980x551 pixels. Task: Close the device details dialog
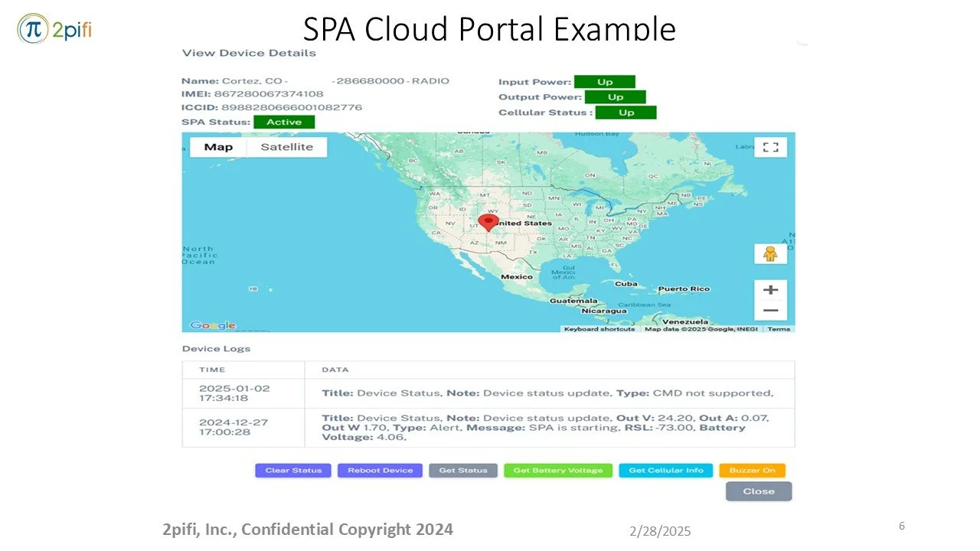(759, 491)
